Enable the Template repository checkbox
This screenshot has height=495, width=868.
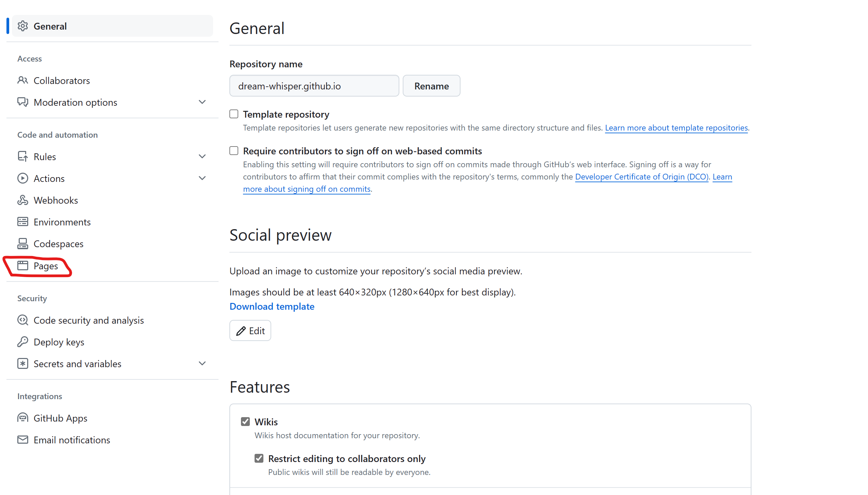[234, 114]
